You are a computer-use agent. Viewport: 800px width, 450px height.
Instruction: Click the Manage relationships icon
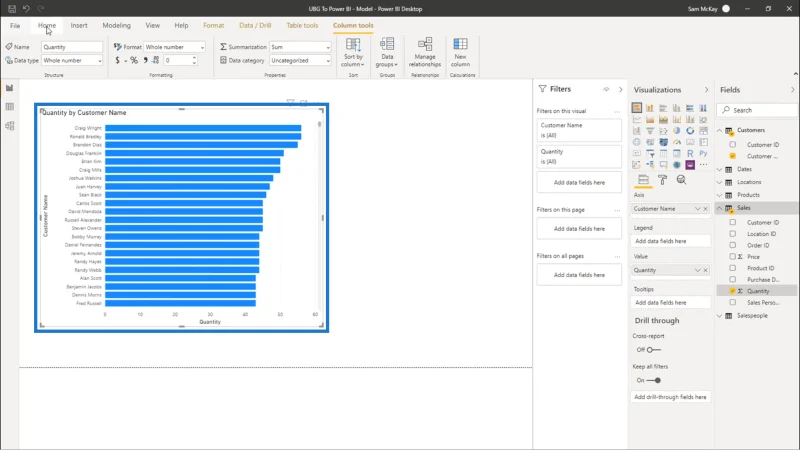(424, 44)
